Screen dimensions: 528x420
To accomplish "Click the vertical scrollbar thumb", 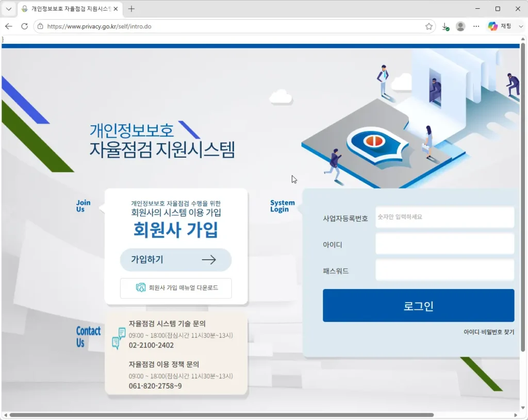I will (x=523, y=197).
